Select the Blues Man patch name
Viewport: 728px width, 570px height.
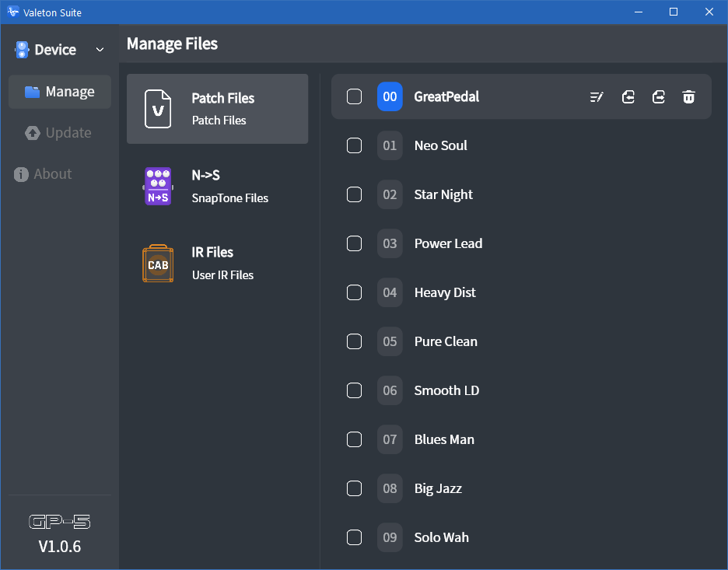pos(444,439)
